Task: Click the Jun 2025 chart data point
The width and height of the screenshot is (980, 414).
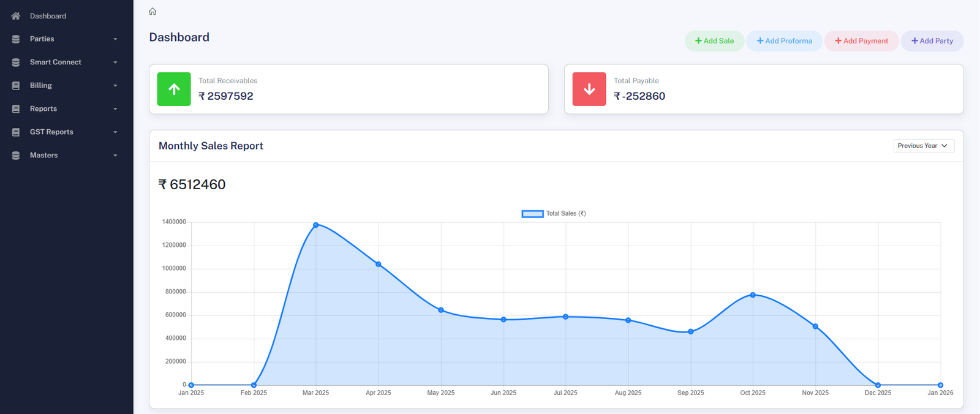Action: [x=503, y=320]
